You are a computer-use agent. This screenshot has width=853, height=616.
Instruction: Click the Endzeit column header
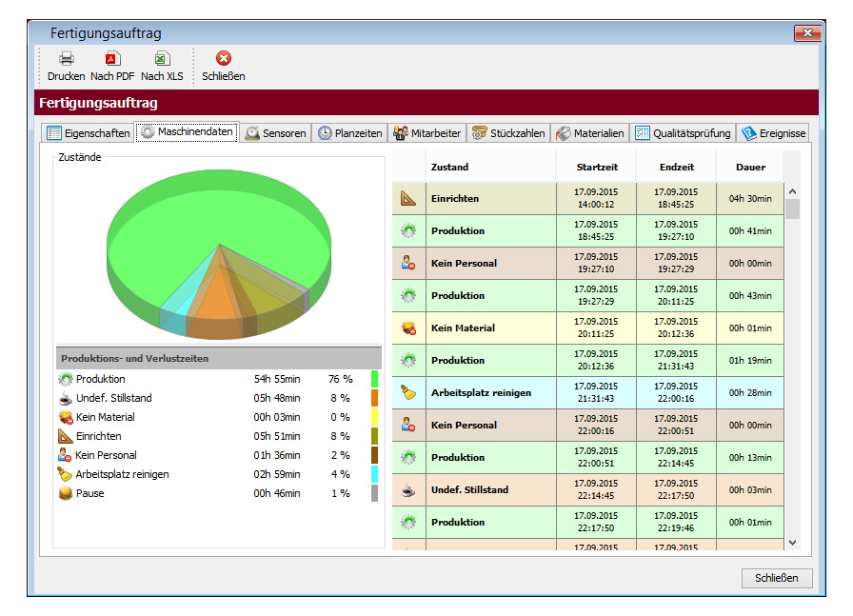[x=676, y=167]
